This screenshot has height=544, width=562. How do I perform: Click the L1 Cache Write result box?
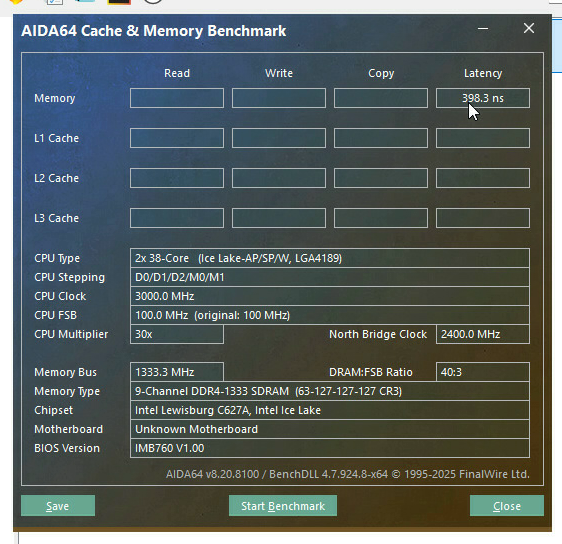click(x=279, y=138)
